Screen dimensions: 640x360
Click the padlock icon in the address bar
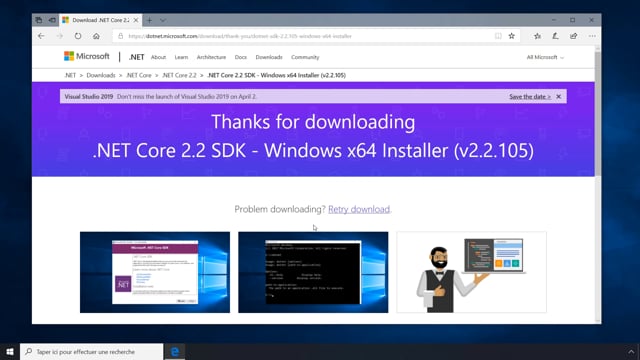coord(120,36)
